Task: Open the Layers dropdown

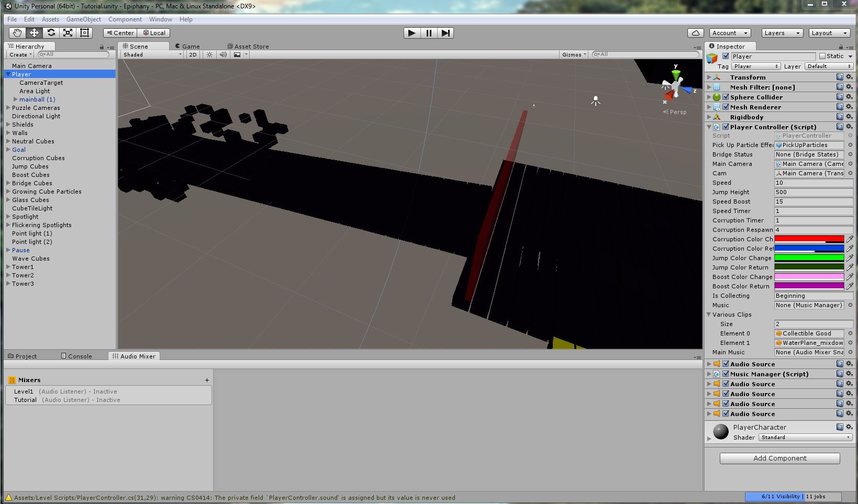Action: [782, 33]
